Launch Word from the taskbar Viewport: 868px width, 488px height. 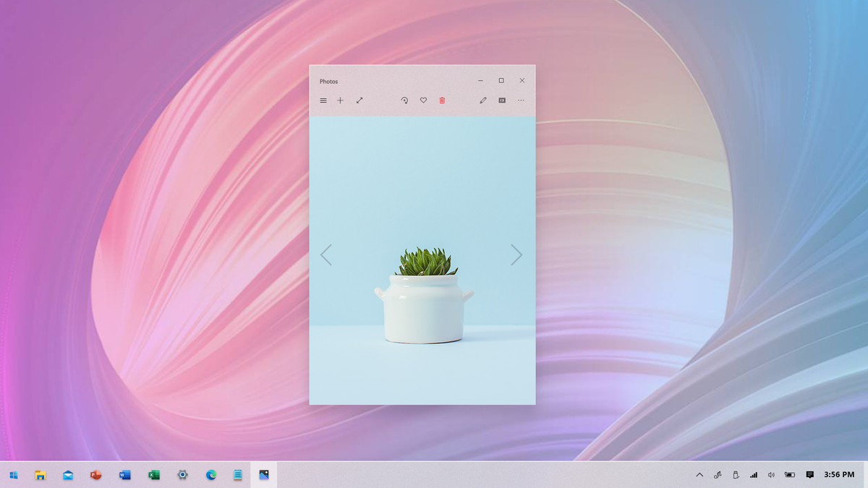point(124,475)
